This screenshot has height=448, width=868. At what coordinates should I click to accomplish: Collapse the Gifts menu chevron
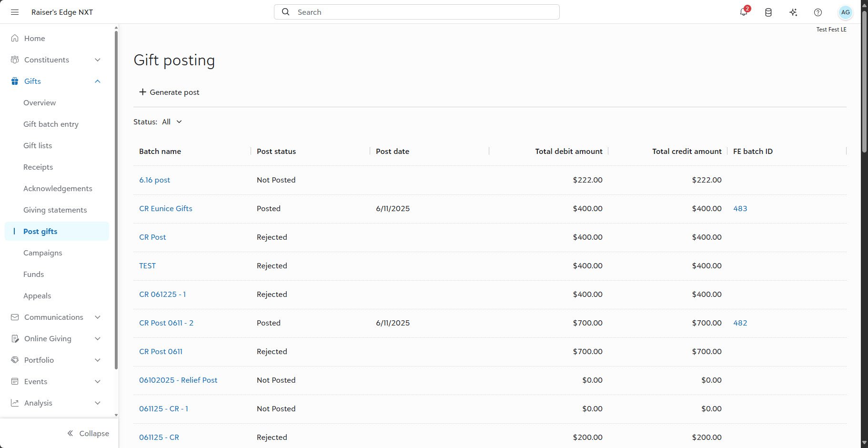point(98,81)
